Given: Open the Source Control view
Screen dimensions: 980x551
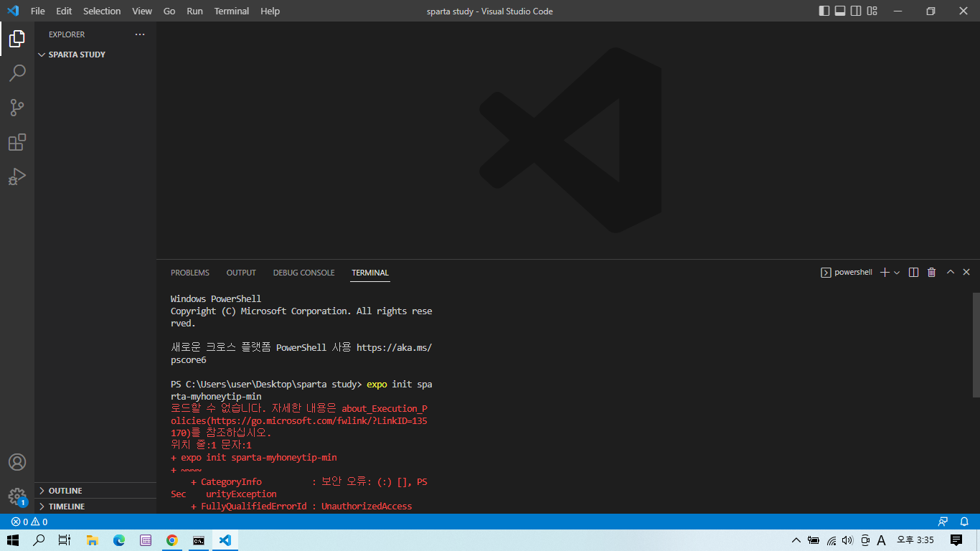Looking at the screenshot, I should point(17,108).
